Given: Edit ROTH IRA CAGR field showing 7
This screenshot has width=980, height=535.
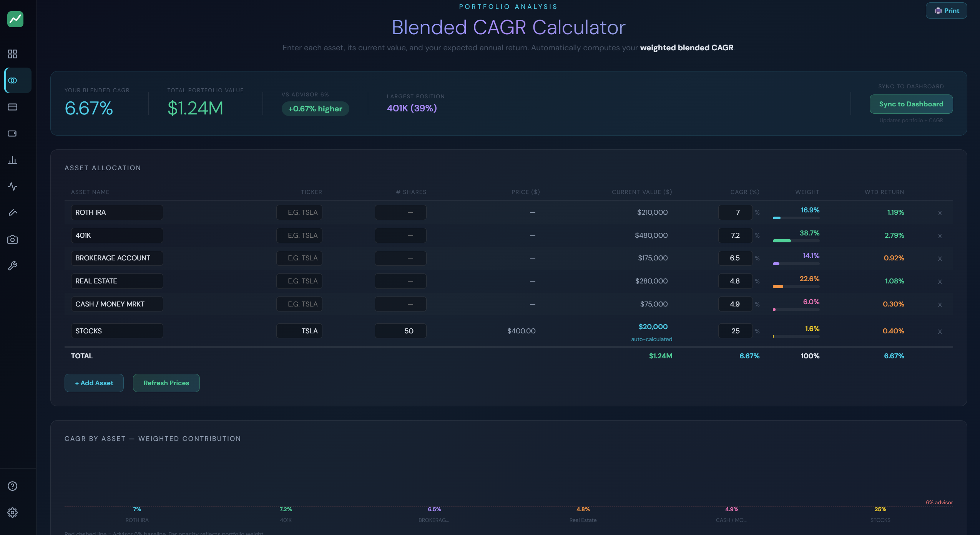Looking at the screenshot, I should [x=735, y=212].
